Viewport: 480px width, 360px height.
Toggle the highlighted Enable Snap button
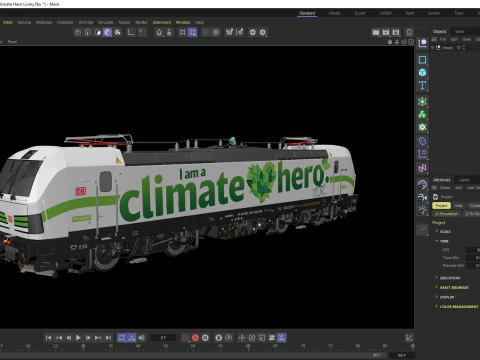pos(192,32)
